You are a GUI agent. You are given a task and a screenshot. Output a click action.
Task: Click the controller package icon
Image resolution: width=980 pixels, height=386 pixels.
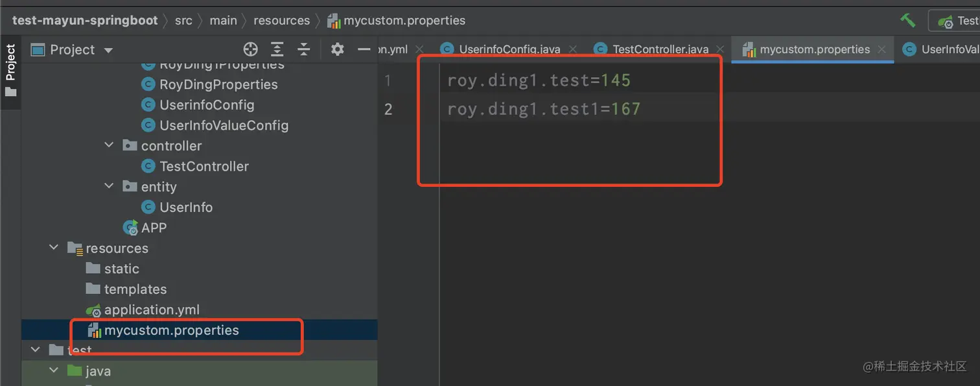130,145
